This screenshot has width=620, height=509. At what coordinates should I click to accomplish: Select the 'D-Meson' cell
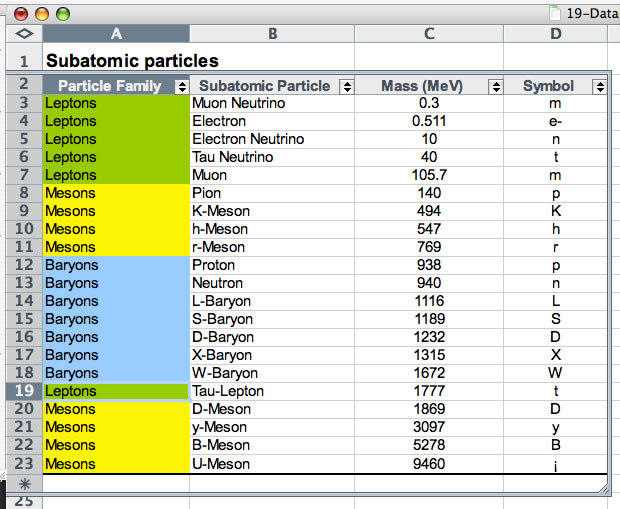[272, 409]
